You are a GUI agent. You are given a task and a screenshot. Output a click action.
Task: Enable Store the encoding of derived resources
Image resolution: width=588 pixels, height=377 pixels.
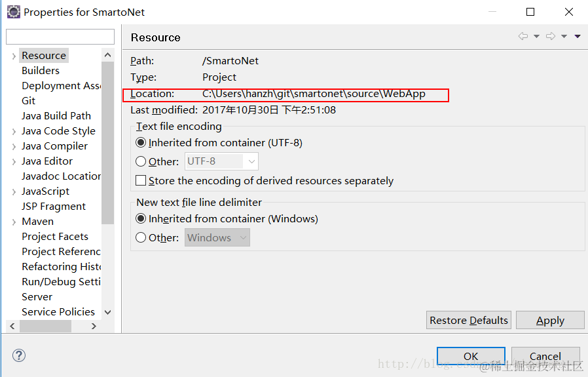[141, 180]
